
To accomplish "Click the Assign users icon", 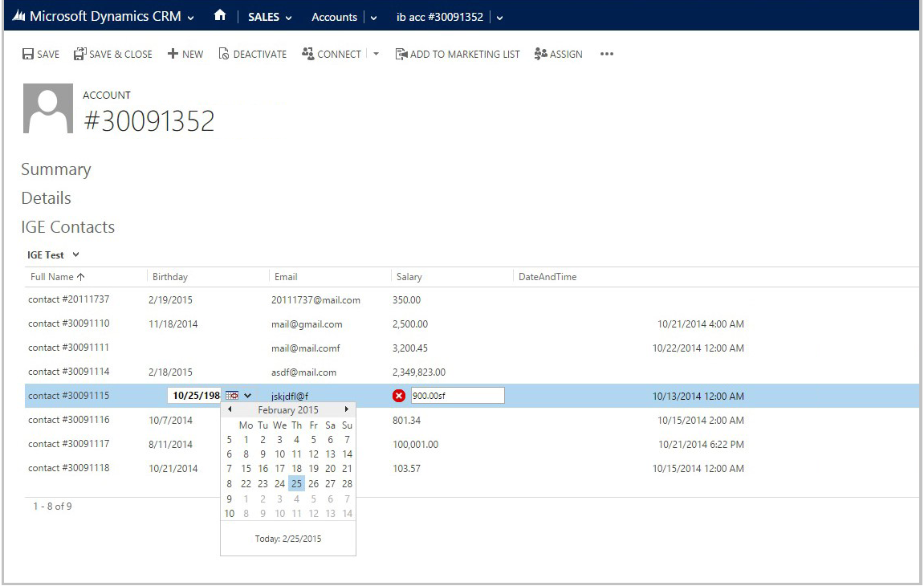I will 540,55.
